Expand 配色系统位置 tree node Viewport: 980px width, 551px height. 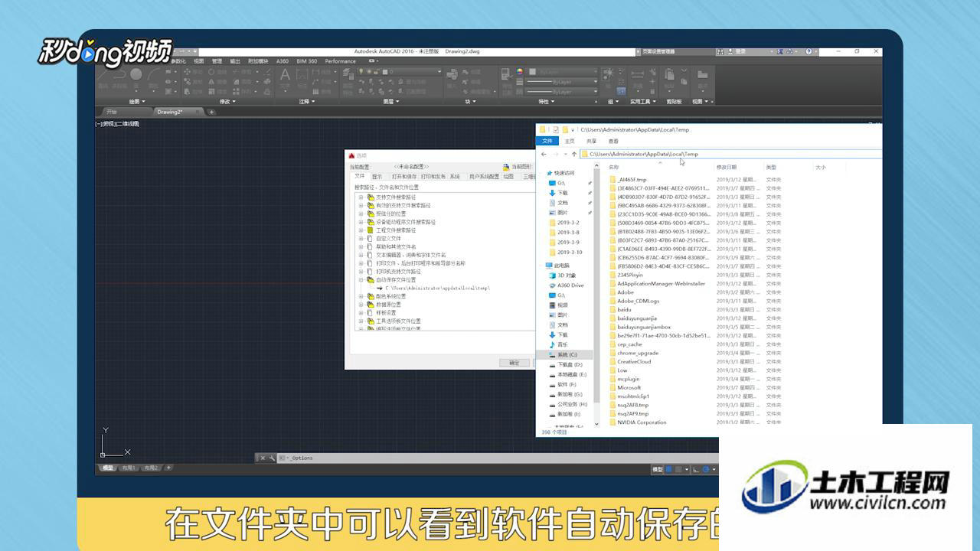[361, 296]
